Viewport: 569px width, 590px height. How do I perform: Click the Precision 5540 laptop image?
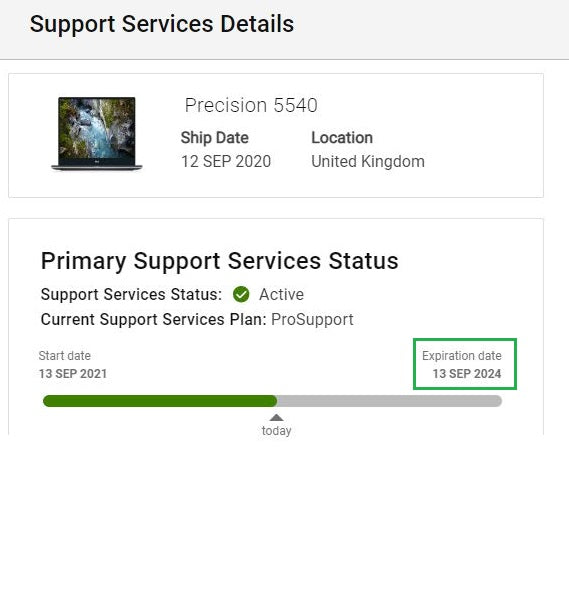point(97,134)
